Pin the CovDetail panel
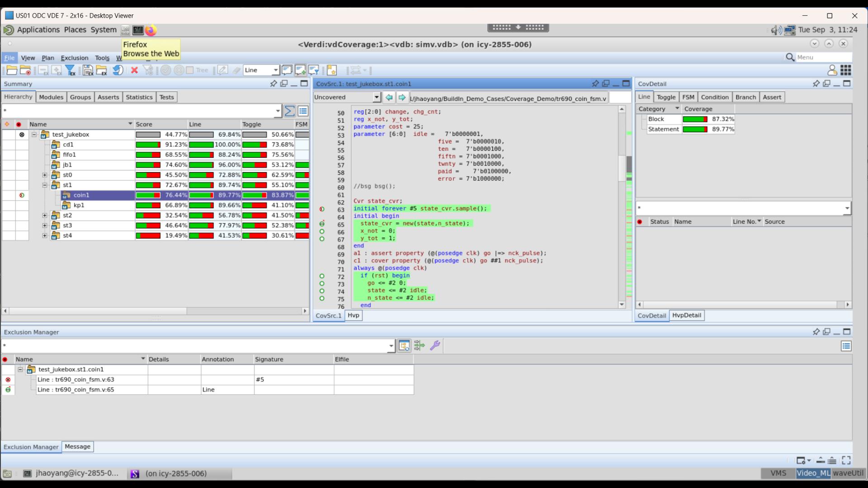Viewport: 868px width, 488px height. (816, 84)
